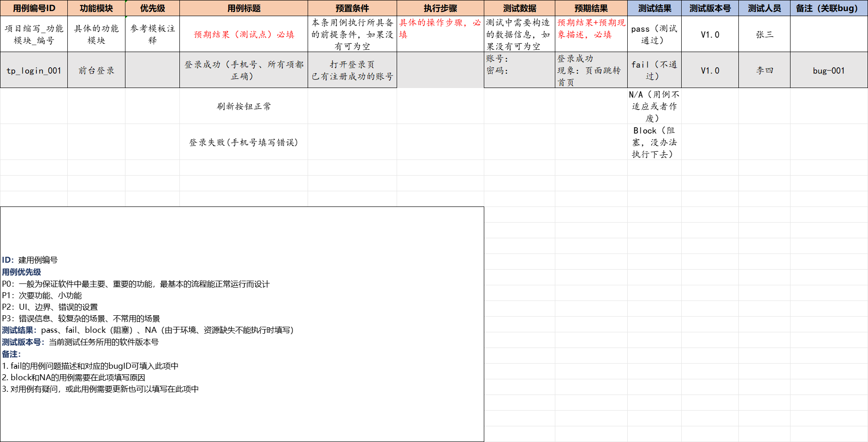868x442 pixels.
Task: Click the 备注: heading in notes box
Action: click(x=12, y=354)
